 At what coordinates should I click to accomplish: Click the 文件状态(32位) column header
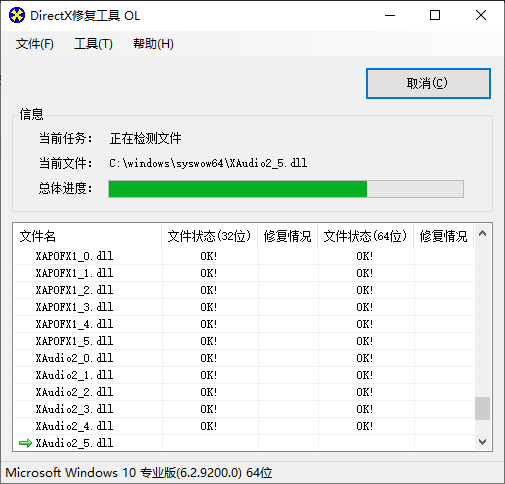209,236
